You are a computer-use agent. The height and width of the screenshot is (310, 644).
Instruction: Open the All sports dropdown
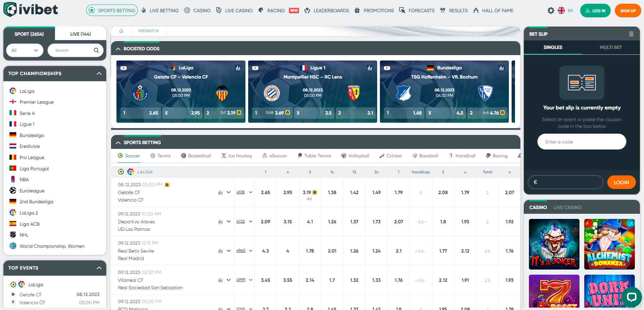pyautogui.click(x=25, y=50)
